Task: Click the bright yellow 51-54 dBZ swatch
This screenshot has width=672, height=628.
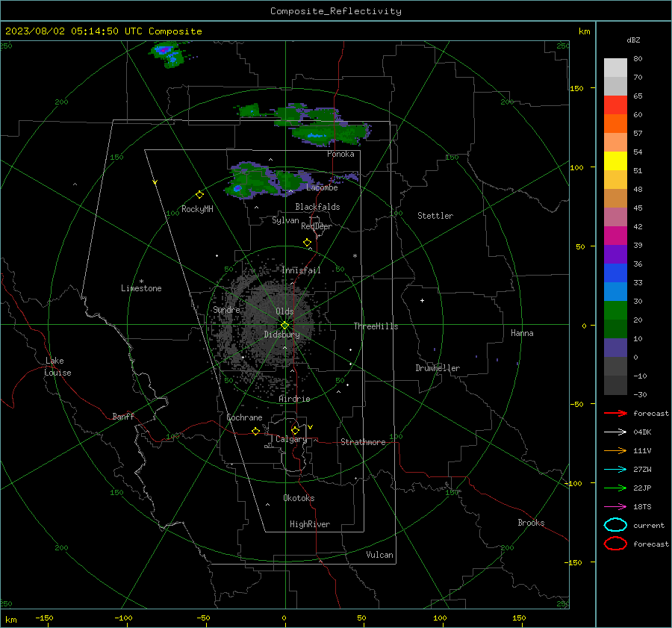Action: click(x=615, y=161)
